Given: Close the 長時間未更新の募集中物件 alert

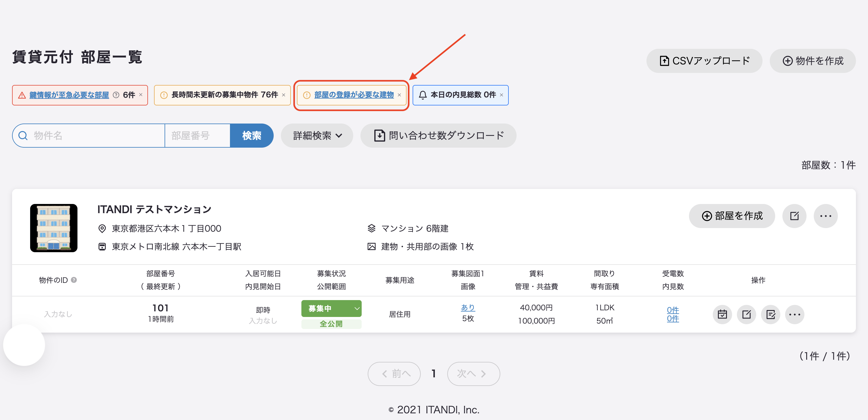Looking at the screenshot, I should click(284, 95).
